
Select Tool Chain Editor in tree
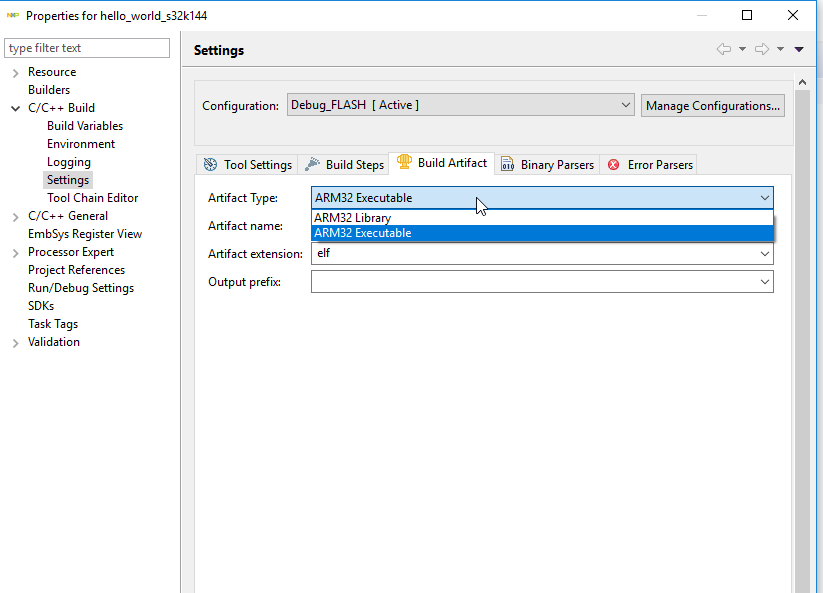click(92, 198)
